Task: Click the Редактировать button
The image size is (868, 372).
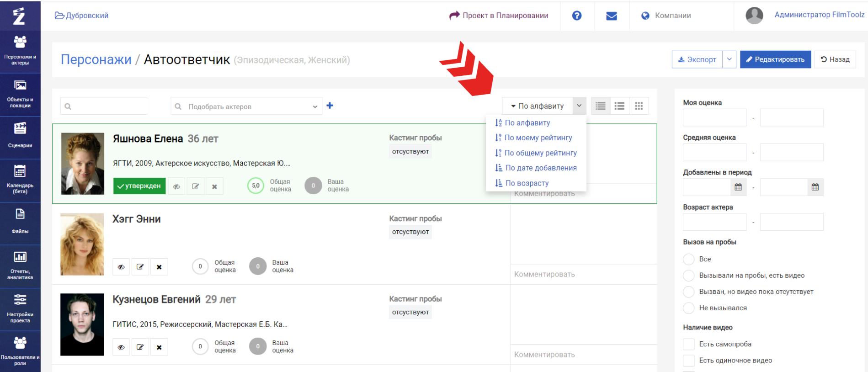Action: pyautogui.click(x=776, y=59)
